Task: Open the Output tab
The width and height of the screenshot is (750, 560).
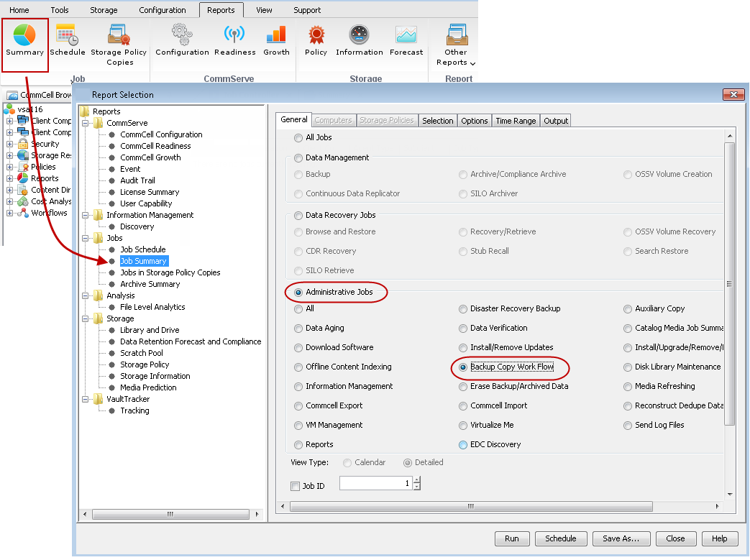Action: pyautogui.click(x=556, y=121)
